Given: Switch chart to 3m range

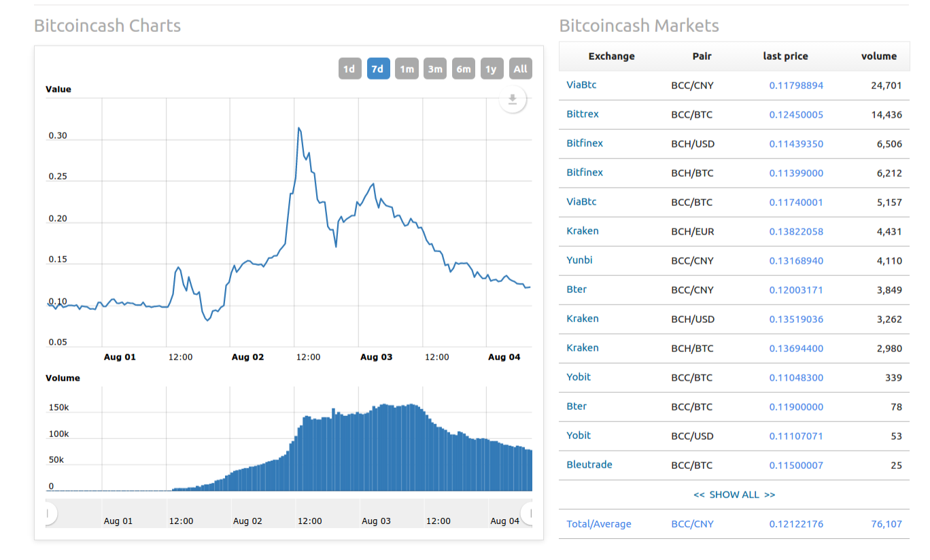Looking at the screenshot, I should 435,69.
